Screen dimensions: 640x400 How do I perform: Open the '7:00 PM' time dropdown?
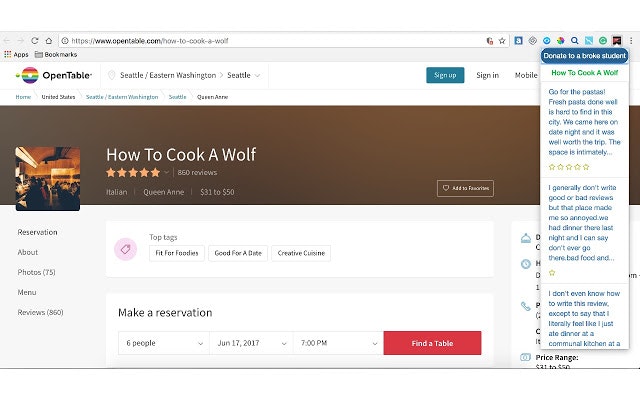pos(338,343)
